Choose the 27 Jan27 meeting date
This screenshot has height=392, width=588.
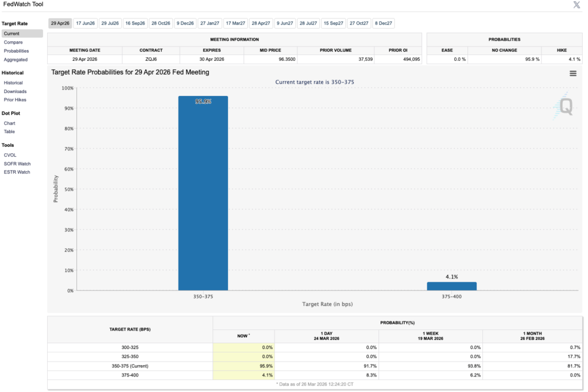click(x=210, y=23)
